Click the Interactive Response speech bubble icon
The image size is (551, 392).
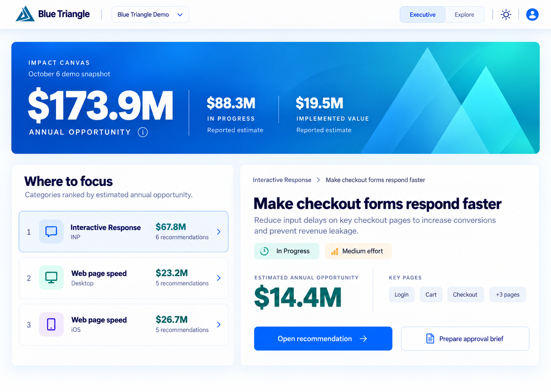click(x=51, y=232)
